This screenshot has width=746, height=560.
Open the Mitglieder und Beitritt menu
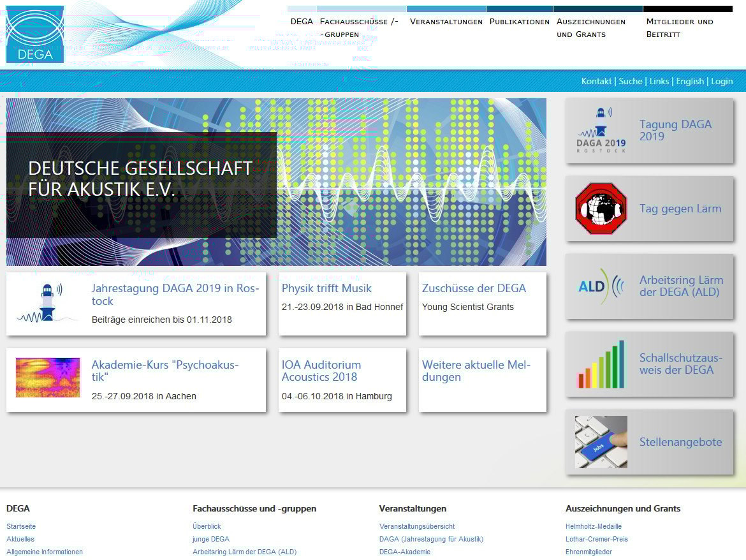pos(680,27)
